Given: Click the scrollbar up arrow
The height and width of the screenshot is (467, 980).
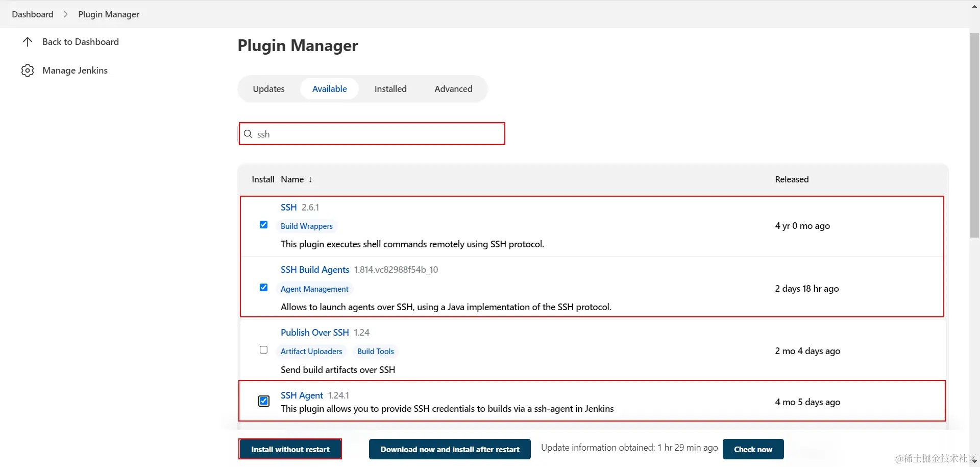Looking at the screenshot, I should [x=974, y=6].
